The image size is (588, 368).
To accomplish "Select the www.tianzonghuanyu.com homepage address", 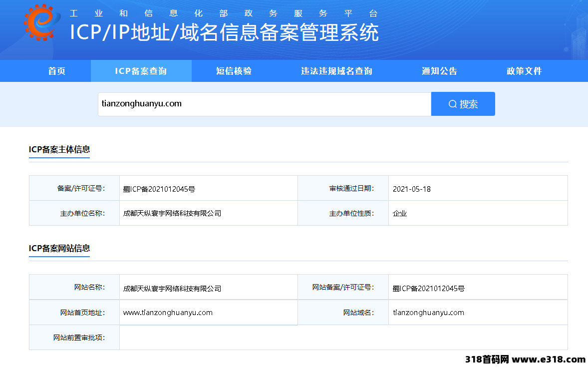I will click(x=168, y=313).
